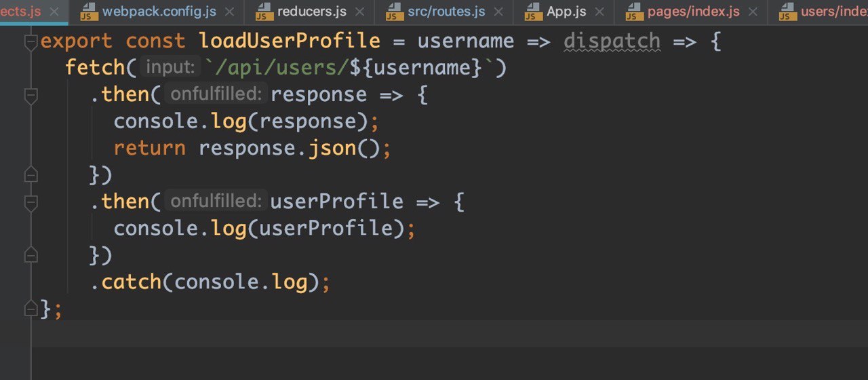868x380 pixels.
Task: Fold the second .then userProfile block
Action: [x=31, y=204]
